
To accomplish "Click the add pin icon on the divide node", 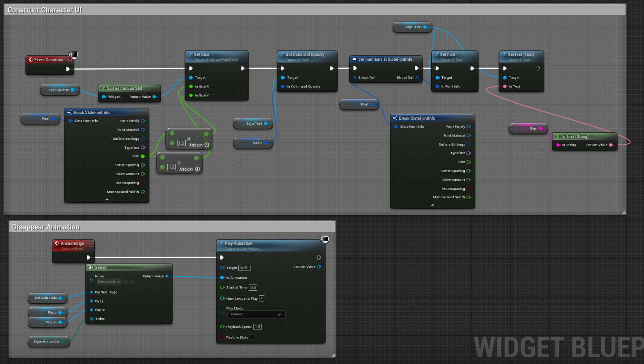I will 197,169.
